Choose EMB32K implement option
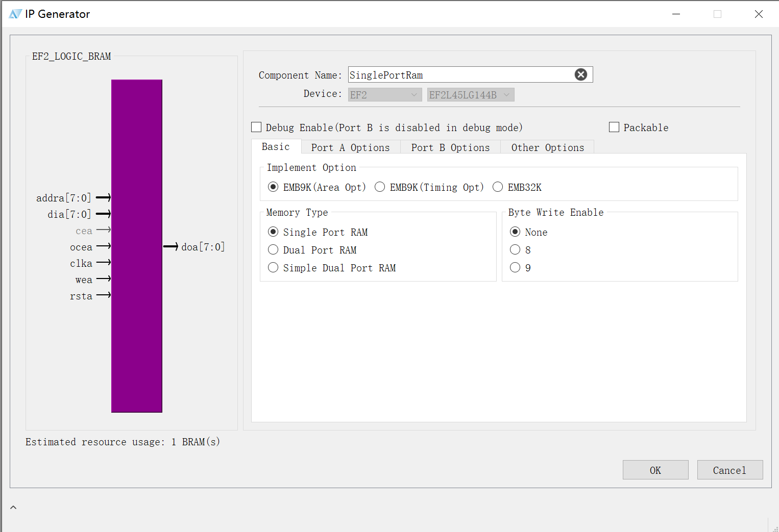779x532 pixels. (x=498, y=187)
